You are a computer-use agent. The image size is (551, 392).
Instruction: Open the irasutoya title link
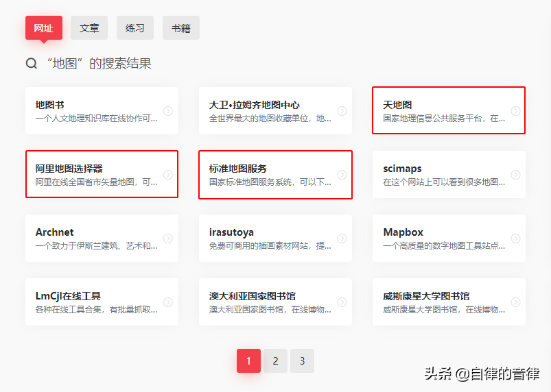[231, 232]
